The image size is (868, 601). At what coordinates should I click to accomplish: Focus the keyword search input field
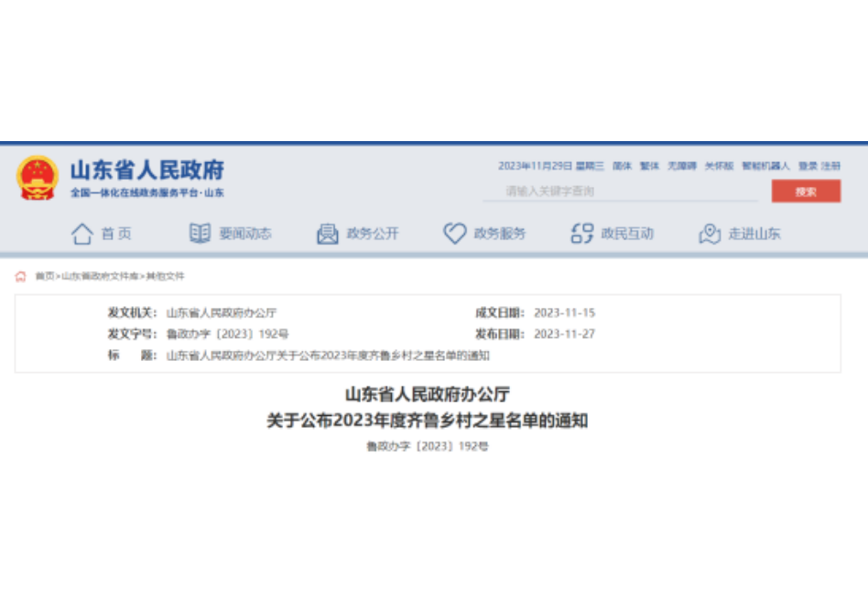click(x=623, y=191)
